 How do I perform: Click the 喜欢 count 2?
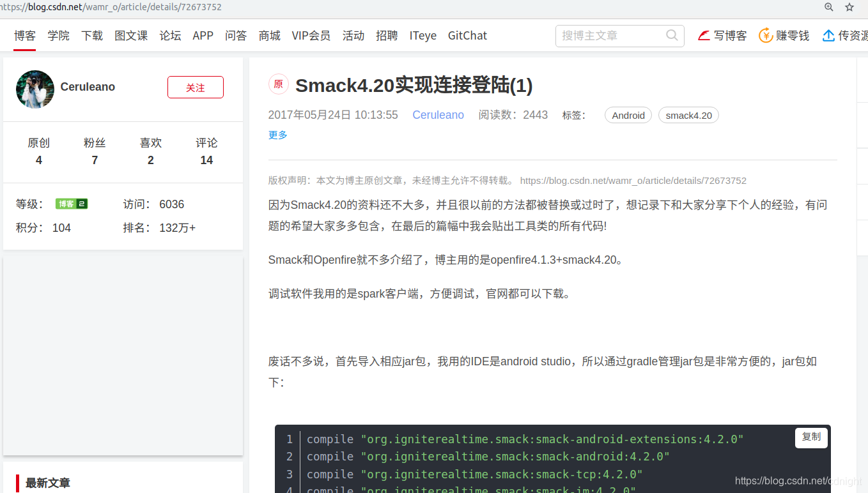pos(151,160)
